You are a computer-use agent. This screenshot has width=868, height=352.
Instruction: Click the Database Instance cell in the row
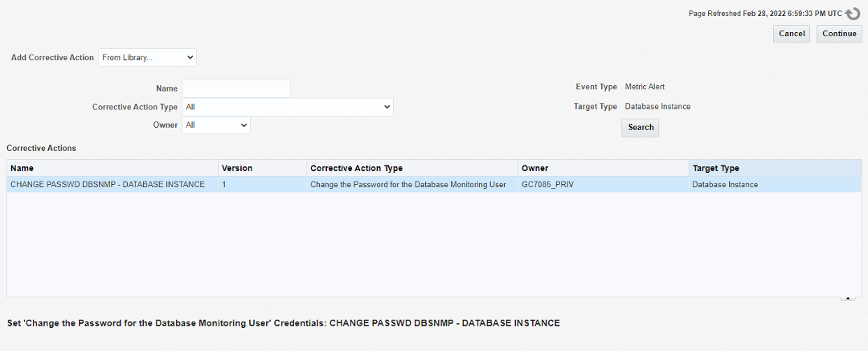[725, 185]
